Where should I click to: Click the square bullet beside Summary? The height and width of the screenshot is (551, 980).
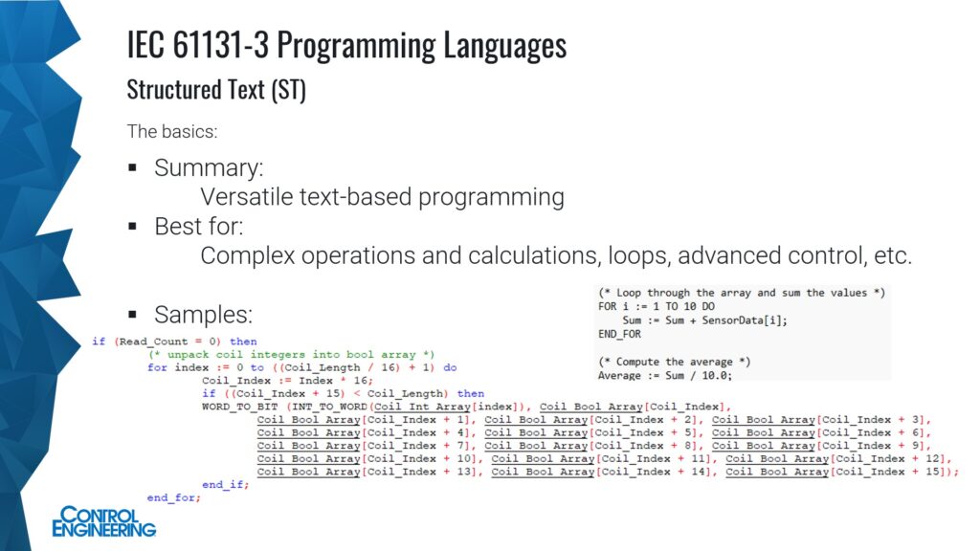point(133,168)
